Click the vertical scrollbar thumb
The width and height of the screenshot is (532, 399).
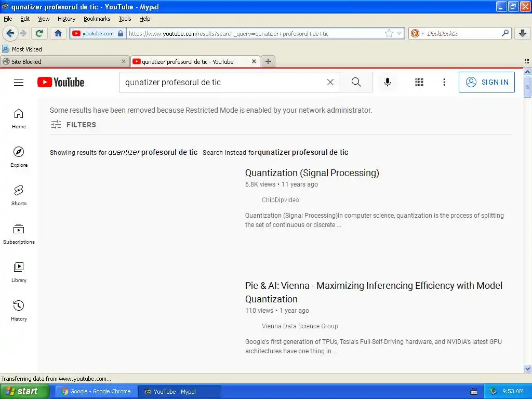point(527,87)
